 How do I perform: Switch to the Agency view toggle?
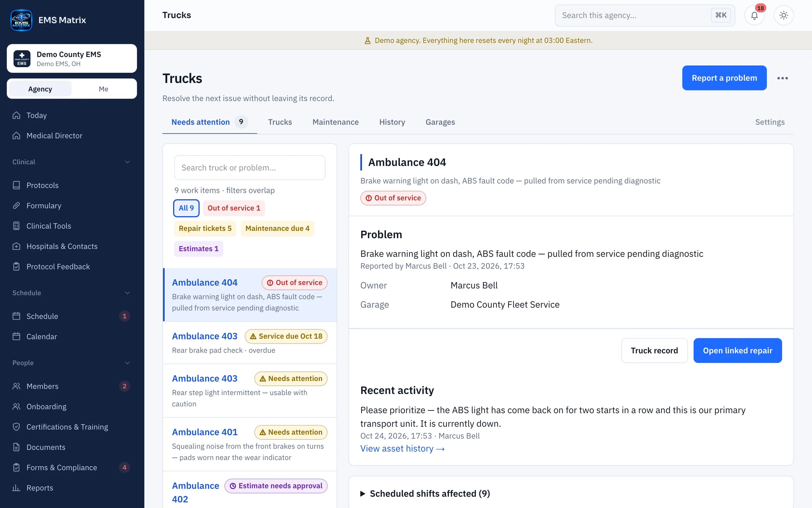[40, 89]
